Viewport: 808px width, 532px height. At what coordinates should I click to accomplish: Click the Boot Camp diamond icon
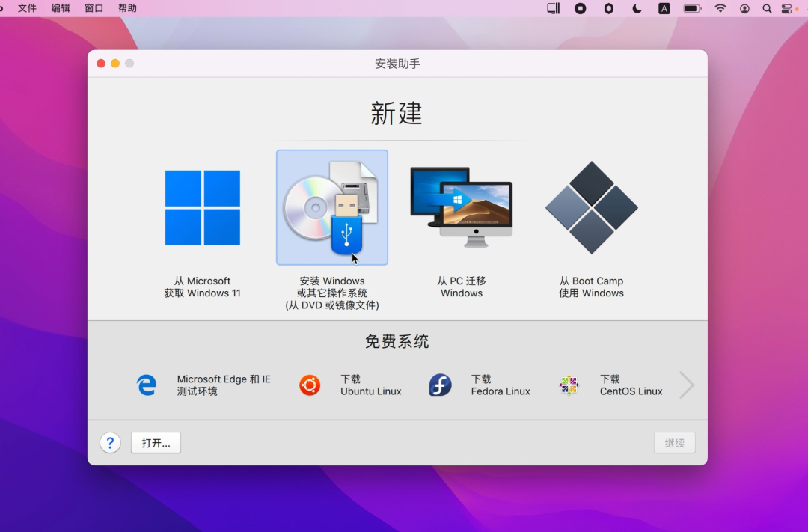(x=591, y=207)
